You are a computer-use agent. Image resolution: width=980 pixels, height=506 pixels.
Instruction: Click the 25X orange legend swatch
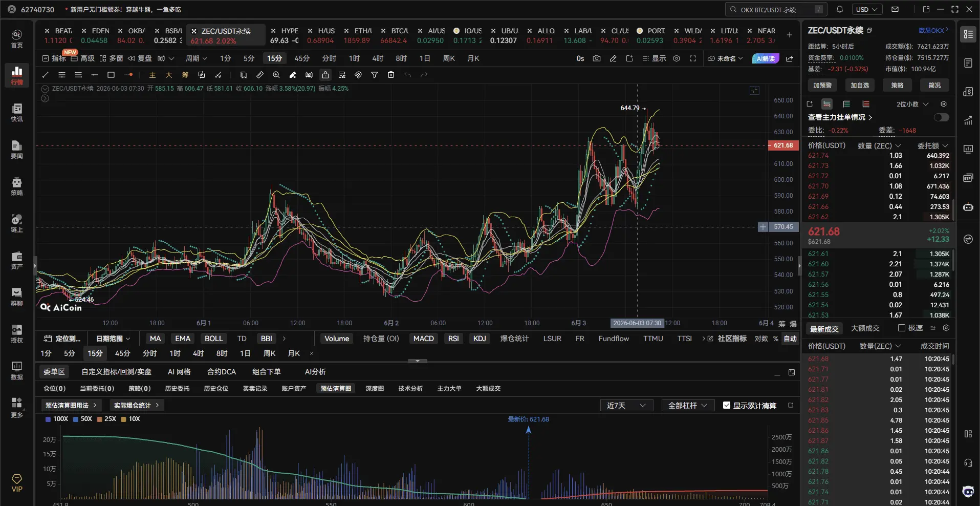[99, 419]
